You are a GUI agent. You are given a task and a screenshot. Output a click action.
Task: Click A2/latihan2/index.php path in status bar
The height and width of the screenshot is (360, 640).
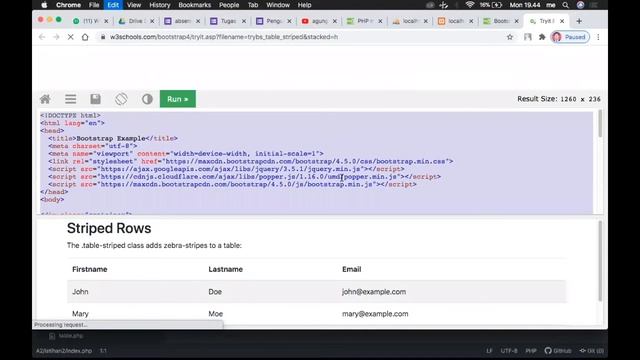(x=64, y=351)
